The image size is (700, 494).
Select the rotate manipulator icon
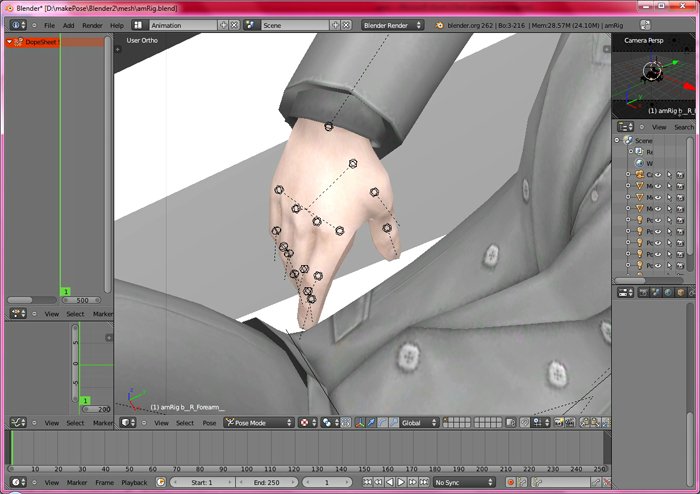pos(382,423)
